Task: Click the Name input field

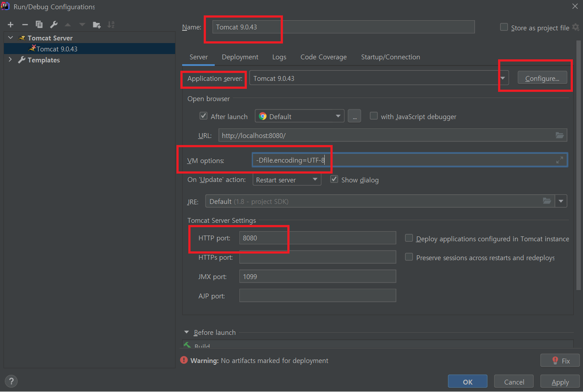Action: coord(343,27)
